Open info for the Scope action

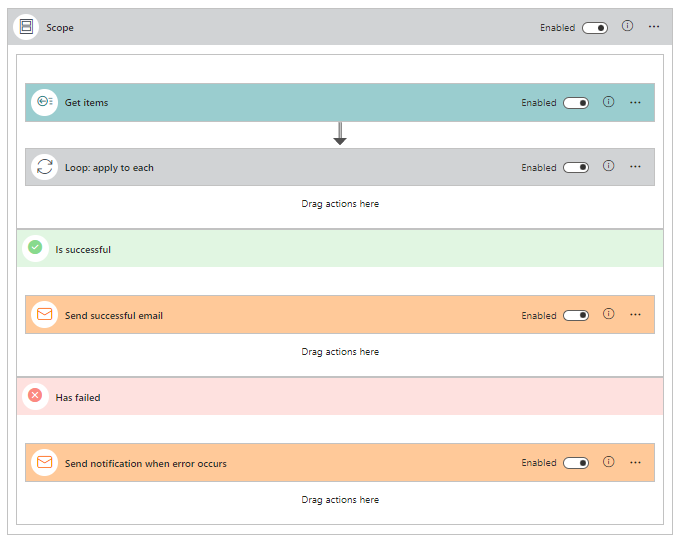click(627, 27)
